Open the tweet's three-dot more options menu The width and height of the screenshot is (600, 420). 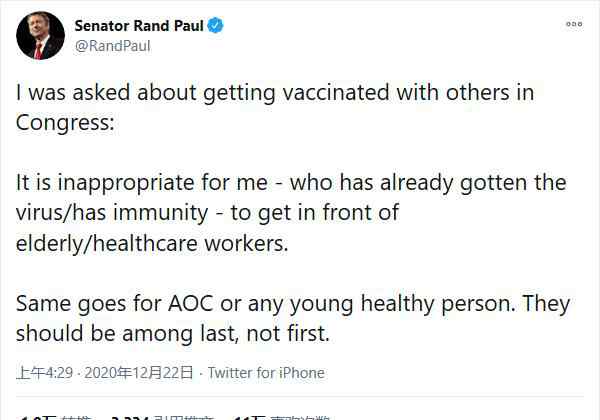coord(574,24)
